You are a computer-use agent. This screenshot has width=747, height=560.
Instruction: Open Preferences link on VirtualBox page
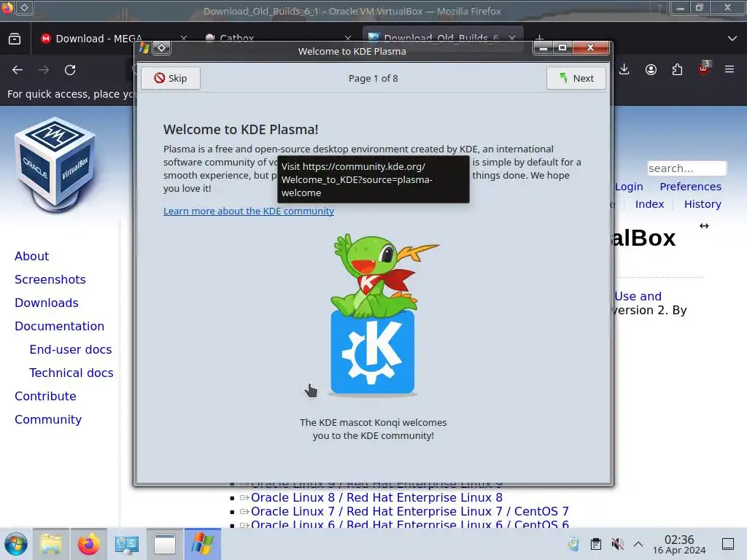(x=690, y=187)
